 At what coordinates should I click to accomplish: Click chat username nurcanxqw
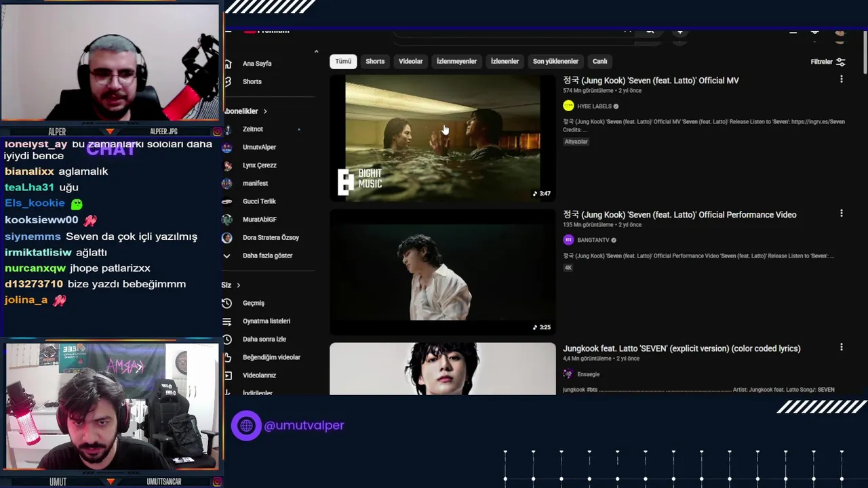(35, 268)
